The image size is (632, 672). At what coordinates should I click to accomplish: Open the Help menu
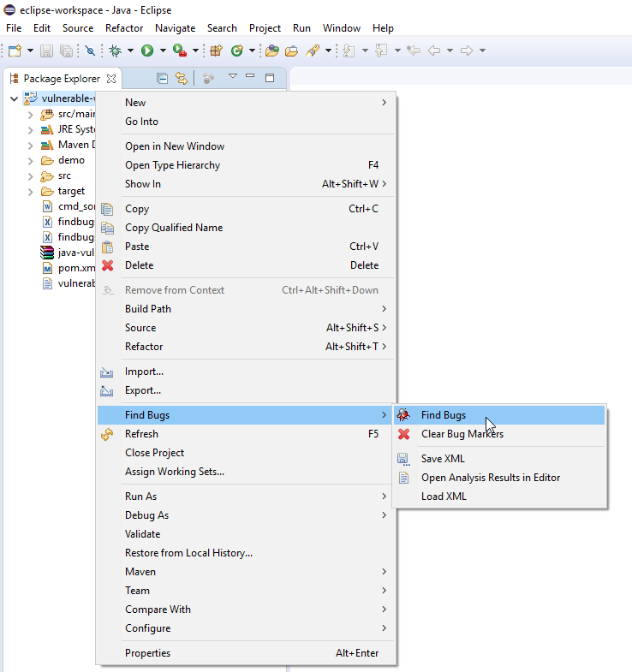(x=383, y=28)
